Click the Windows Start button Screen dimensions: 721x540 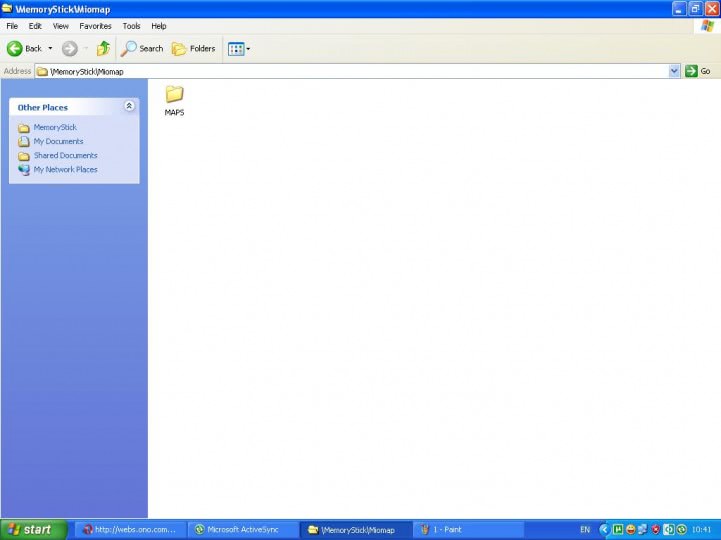[34, 529]
